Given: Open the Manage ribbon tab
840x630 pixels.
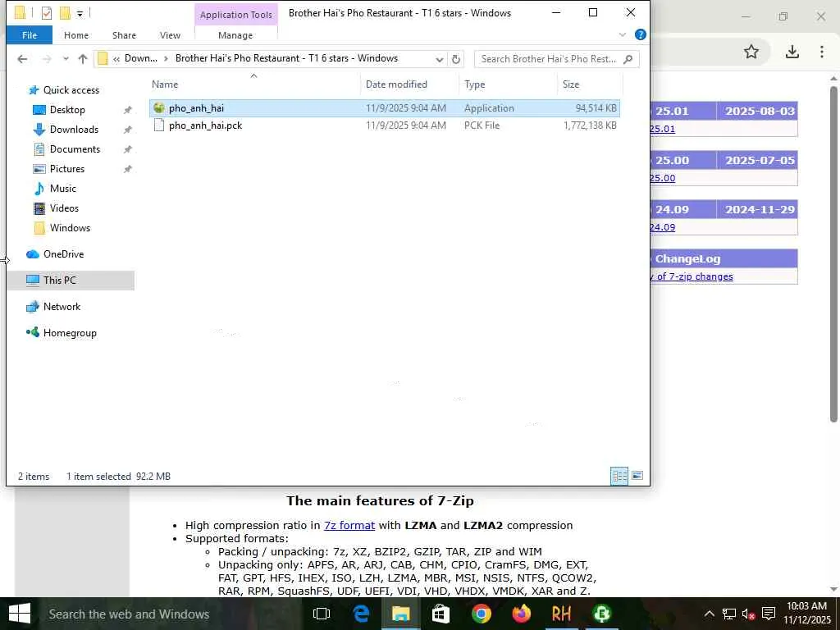Looking at the screenshot, I should pyautogui.click(x=235, y=35).
